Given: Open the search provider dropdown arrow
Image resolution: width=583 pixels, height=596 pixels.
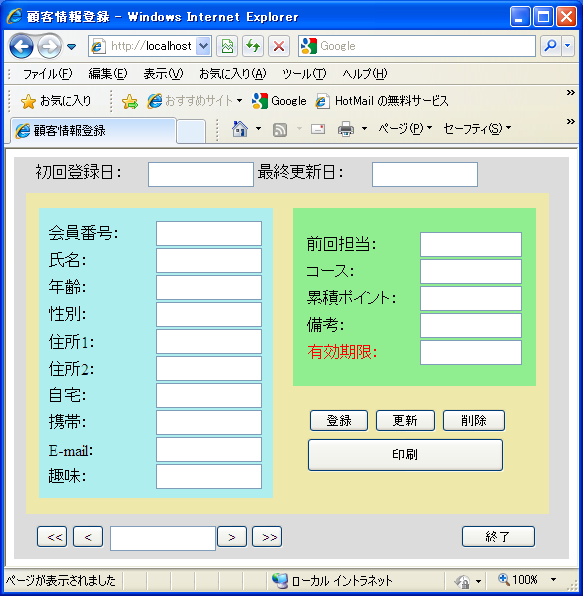Looking at the screenshot, I should tap(567, 46).
